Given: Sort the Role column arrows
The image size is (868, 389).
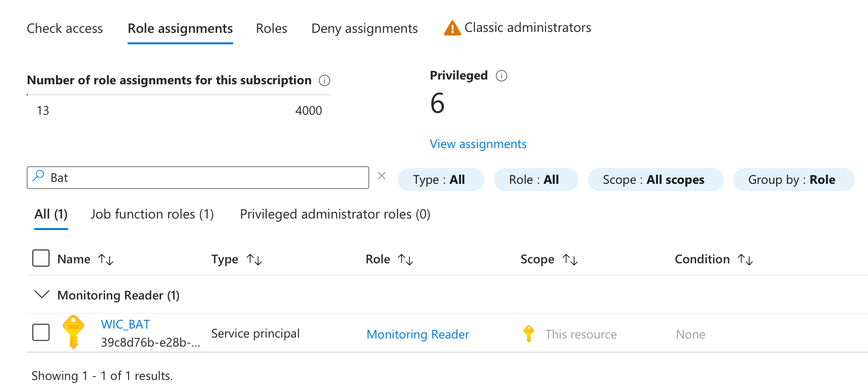Looking at the screenshot, I should pos(405,259).
